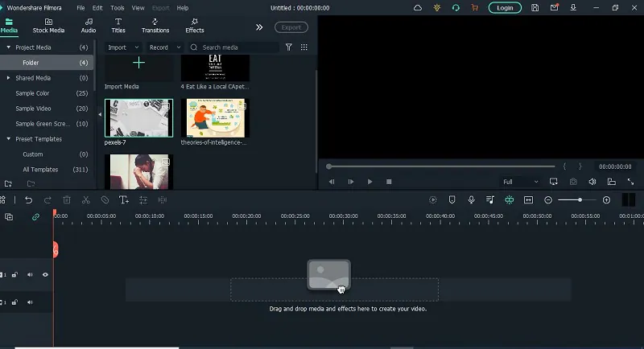Collapse the Preset Templates section
This screenshot has height=349, width=644.
[9, 139]
